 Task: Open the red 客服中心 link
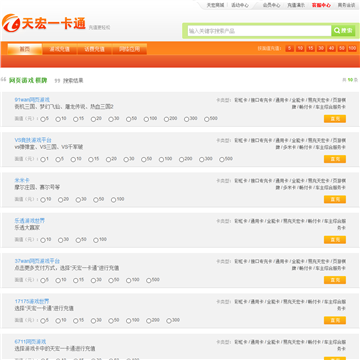321,5
